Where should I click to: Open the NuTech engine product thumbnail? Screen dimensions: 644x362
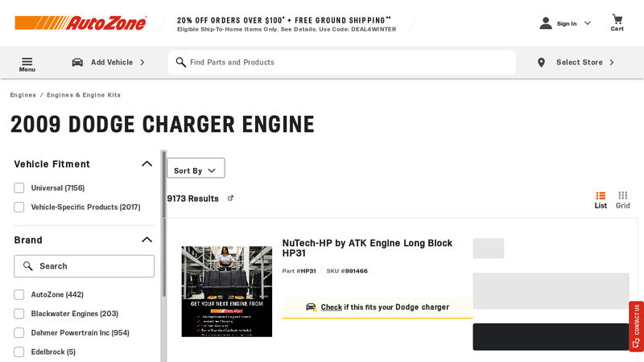(x=227, y=291)
